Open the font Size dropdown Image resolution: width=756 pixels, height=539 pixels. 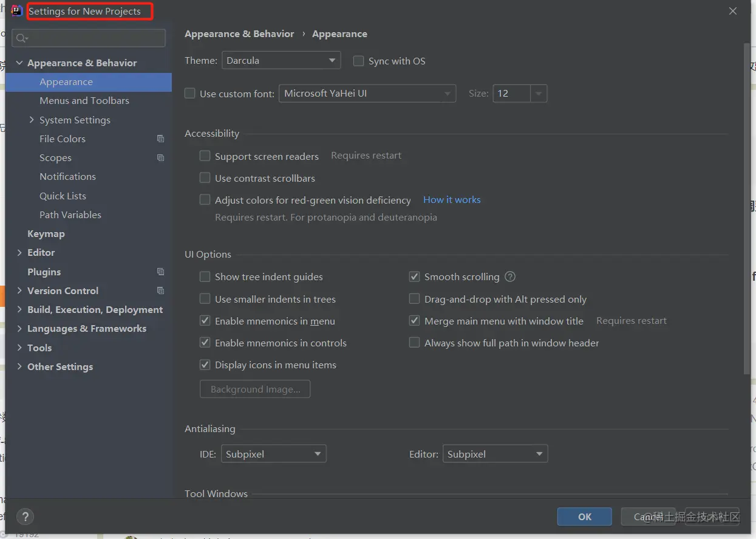(x=539, y=94)
